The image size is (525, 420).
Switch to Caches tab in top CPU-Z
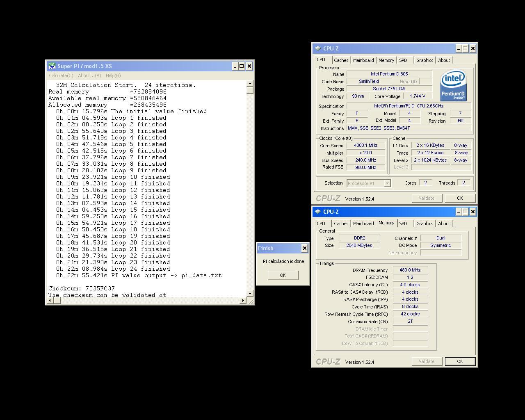(341, 60)
